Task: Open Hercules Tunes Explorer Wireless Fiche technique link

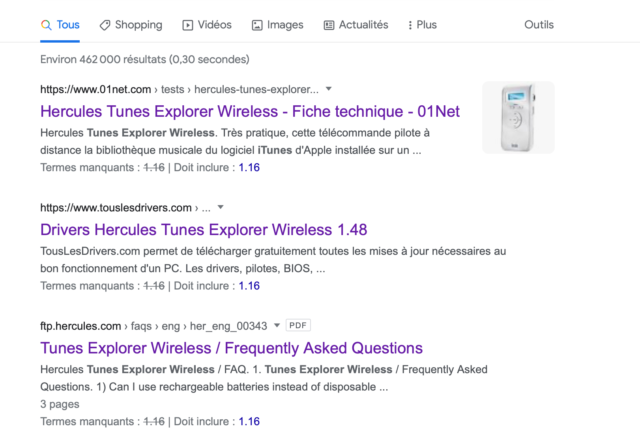Action: tap(250, 111)
